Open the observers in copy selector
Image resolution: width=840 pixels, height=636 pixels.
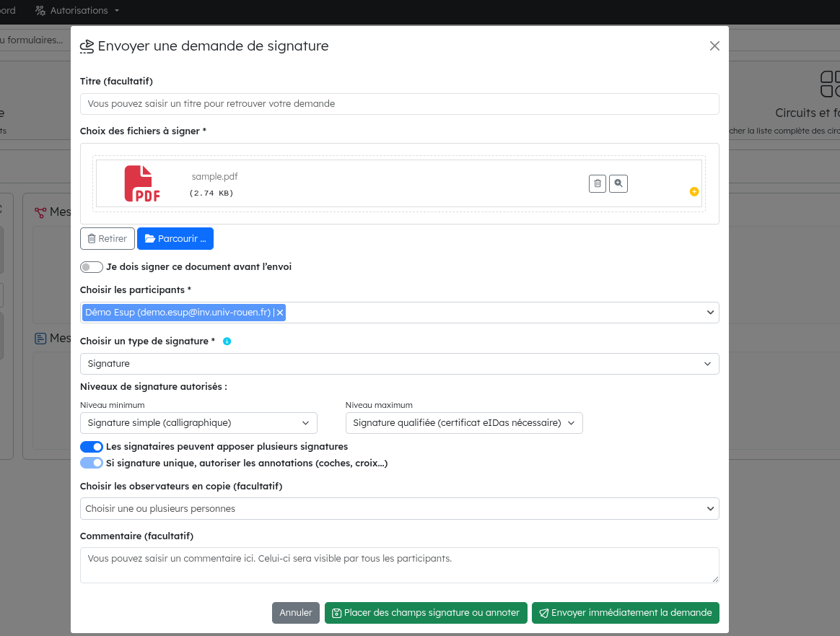point(399,509)
